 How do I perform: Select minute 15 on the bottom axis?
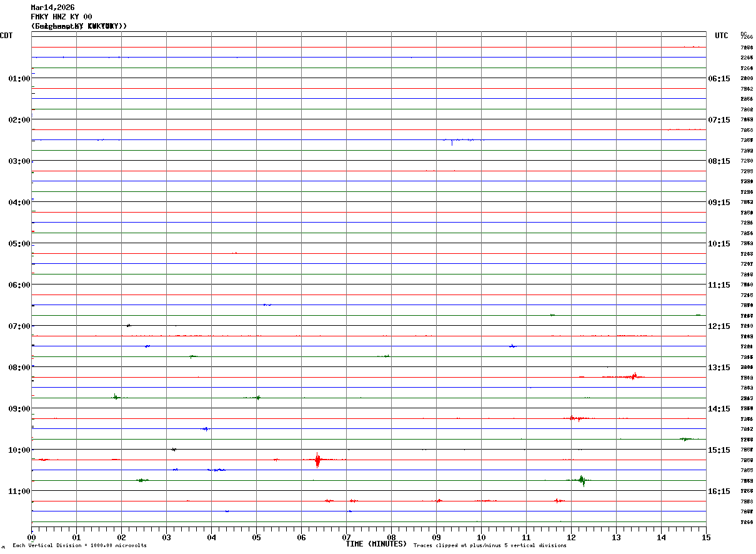click(706, 538)
